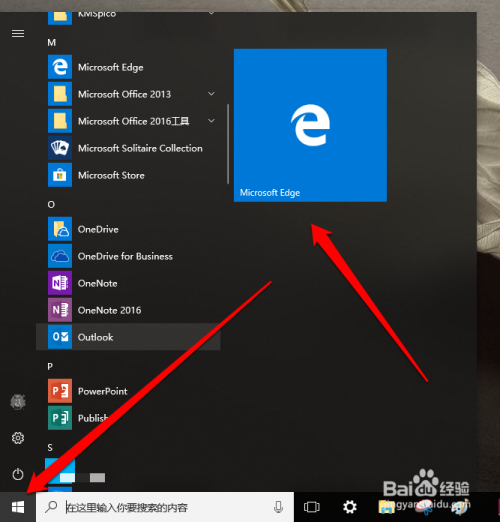Click the microphone icon in search box
This screenshot has width=500, height=522.
click(x=279, y=507)
